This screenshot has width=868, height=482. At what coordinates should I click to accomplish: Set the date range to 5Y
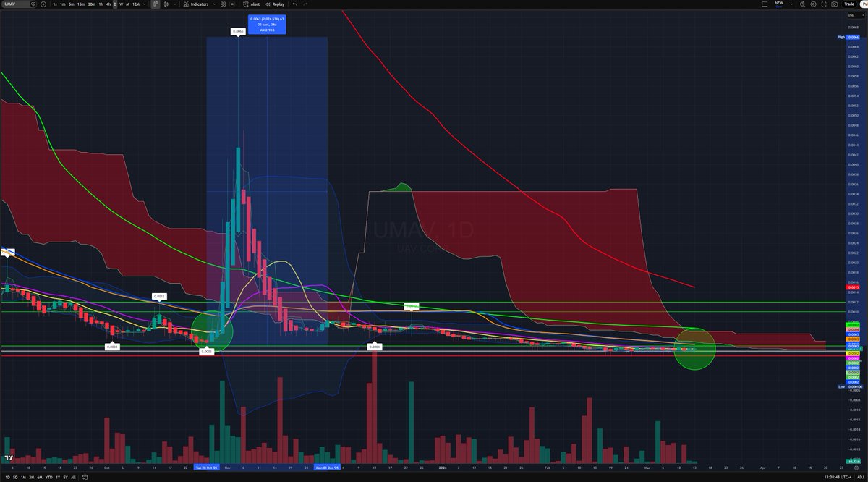(x=65, y=478)
